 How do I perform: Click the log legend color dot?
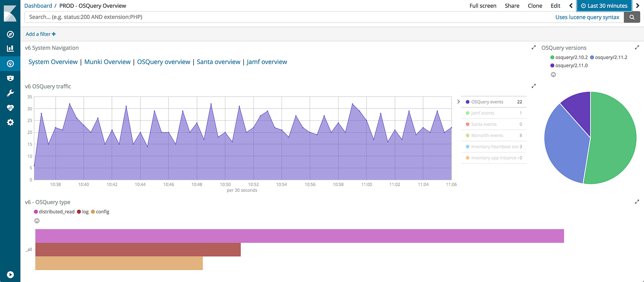(x=79, y=211)
